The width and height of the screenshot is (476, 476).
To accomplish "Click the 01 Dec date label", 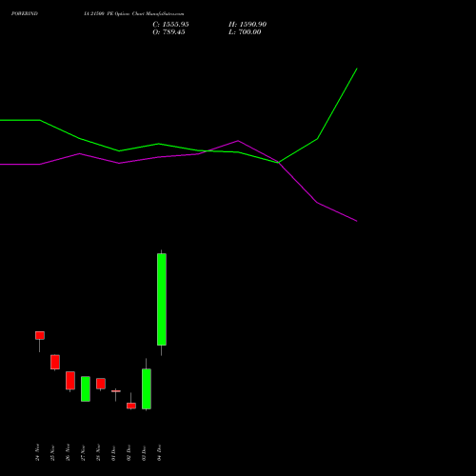I will pos(113,452).
